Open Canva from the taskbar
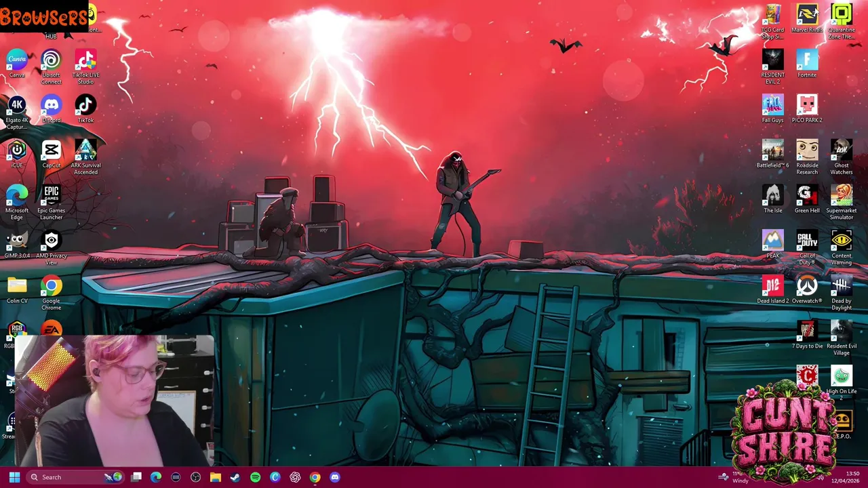 point(275,477)
